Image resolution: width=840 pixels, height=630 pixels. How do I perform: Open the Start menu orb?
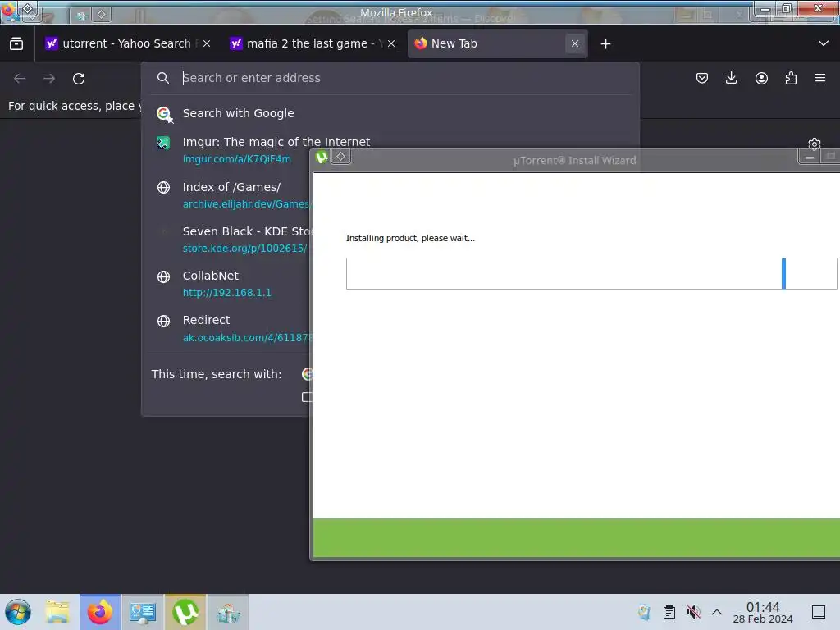[x=18, y=612]
